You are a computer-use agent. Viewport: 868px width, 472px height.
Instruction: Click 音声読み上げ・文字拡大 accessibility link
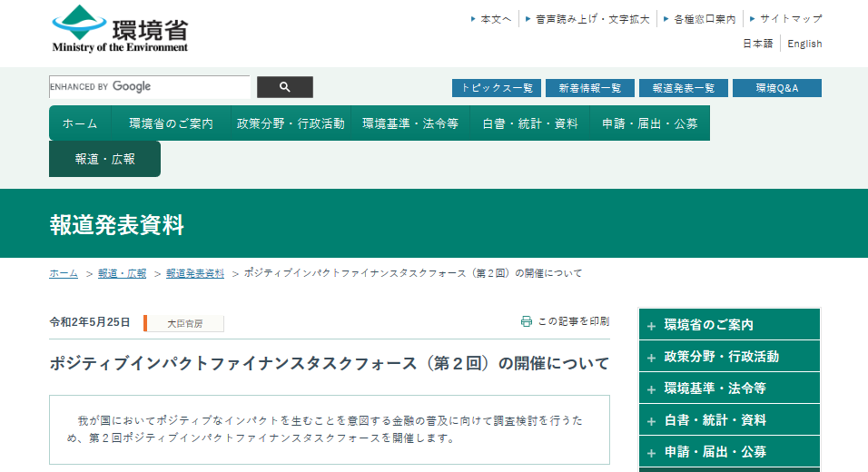tap(592, 18)
